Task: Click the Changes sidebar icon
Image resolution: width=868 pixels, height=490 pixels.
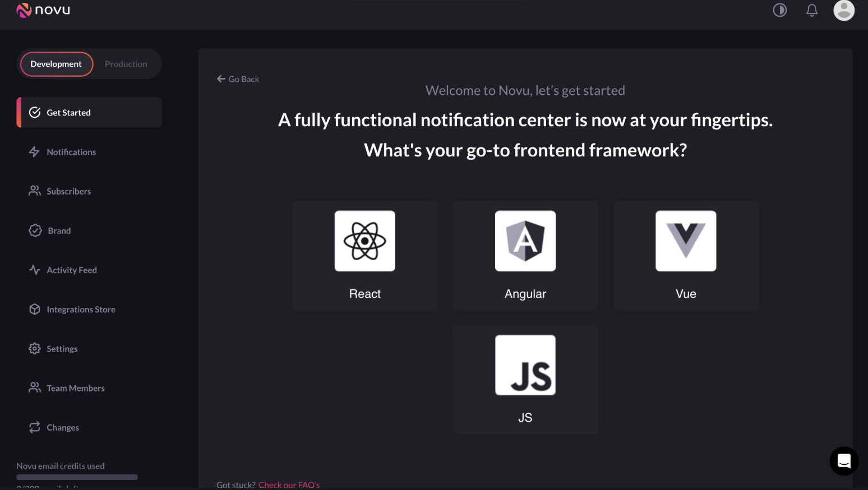Action: [x=35, y=427]
